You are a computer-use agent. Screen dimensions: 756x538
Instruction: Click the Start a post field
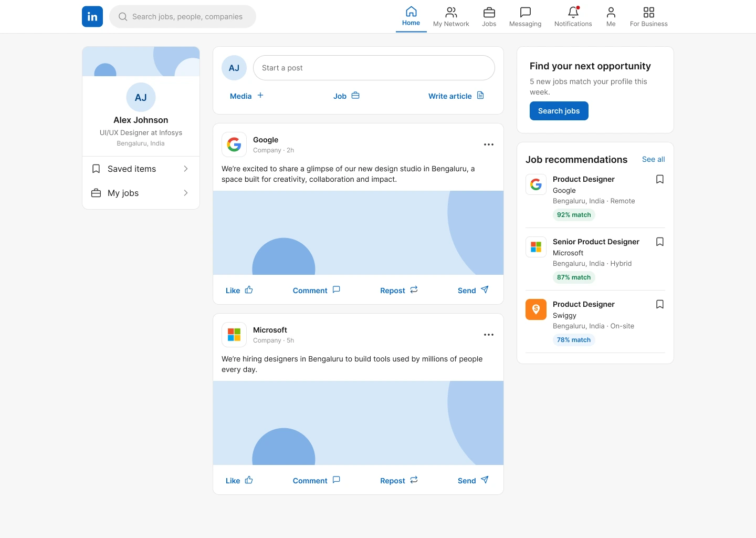(374, 68)
